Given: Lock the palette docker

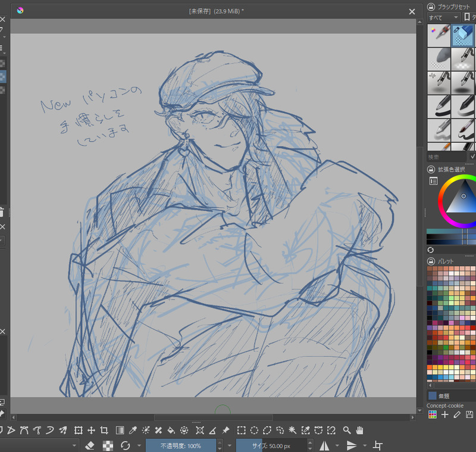Looking at the screenshot, I should [431, 261].
